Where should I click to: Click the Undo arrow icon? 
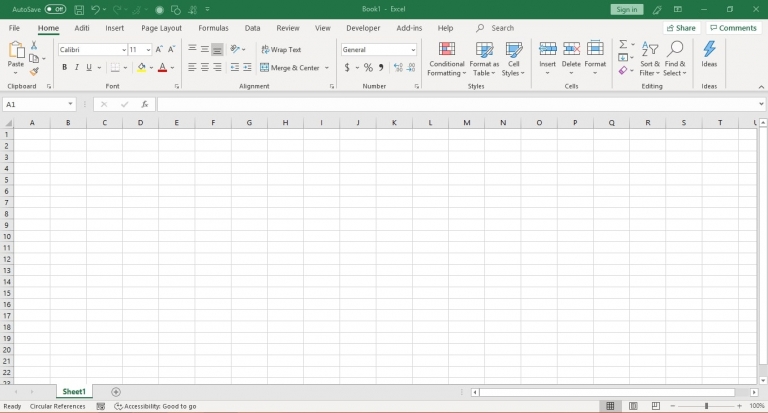(x=95, y=9)
